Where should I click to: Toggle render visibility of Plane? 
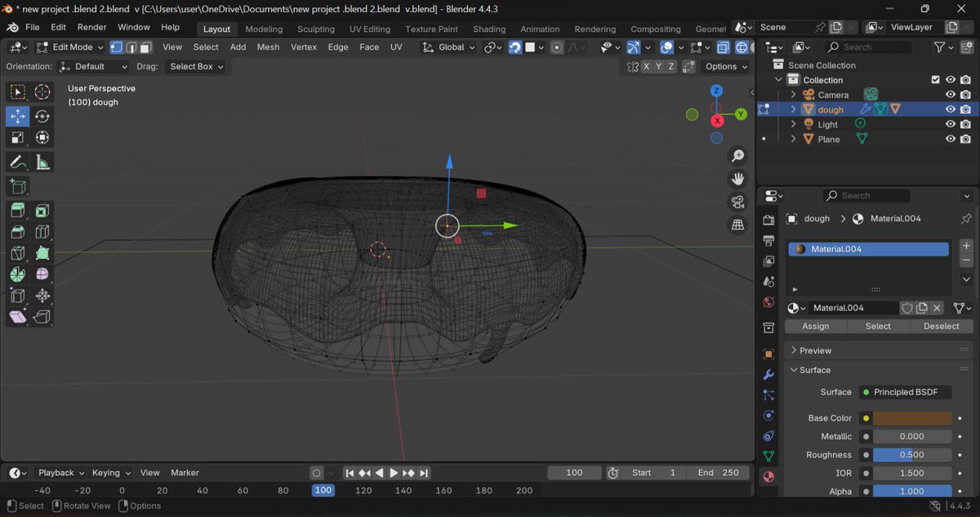point(965,139)
